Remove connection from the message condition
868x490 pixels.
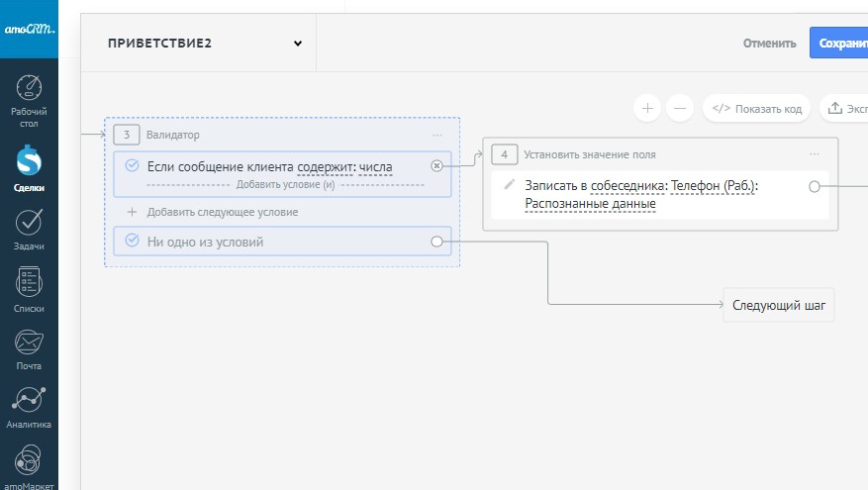click(436, 166)
